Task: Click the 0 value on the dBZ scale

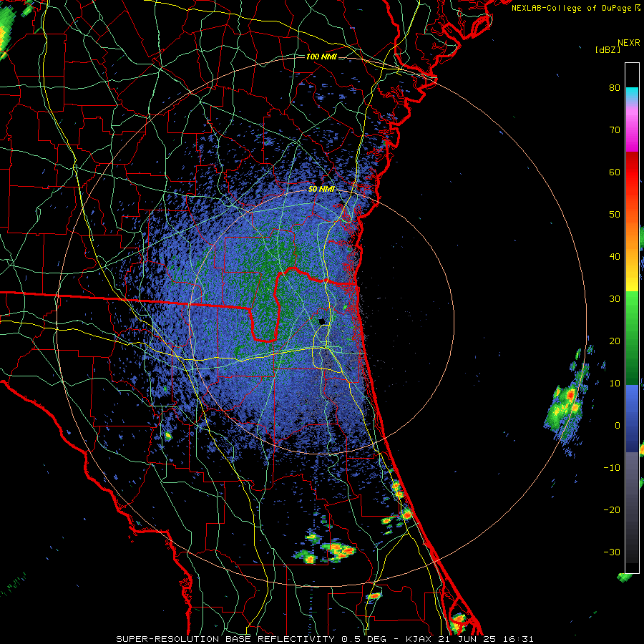Action: (618, 426)
